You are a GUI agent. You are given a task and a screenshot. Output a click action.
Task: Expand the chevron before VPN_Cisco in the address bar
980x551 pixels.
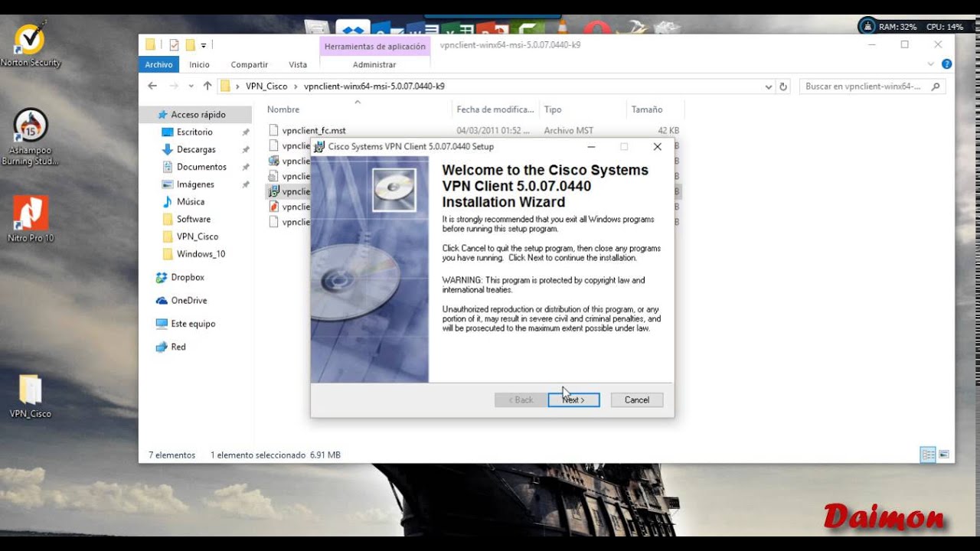(238, 86)
